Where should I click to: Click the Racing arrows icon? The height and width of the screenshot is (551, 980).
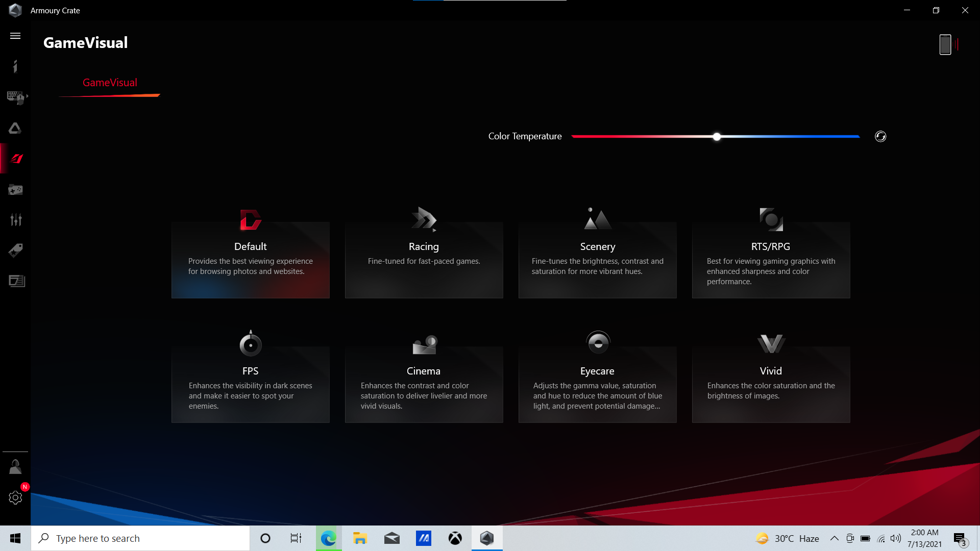point(424,219)
